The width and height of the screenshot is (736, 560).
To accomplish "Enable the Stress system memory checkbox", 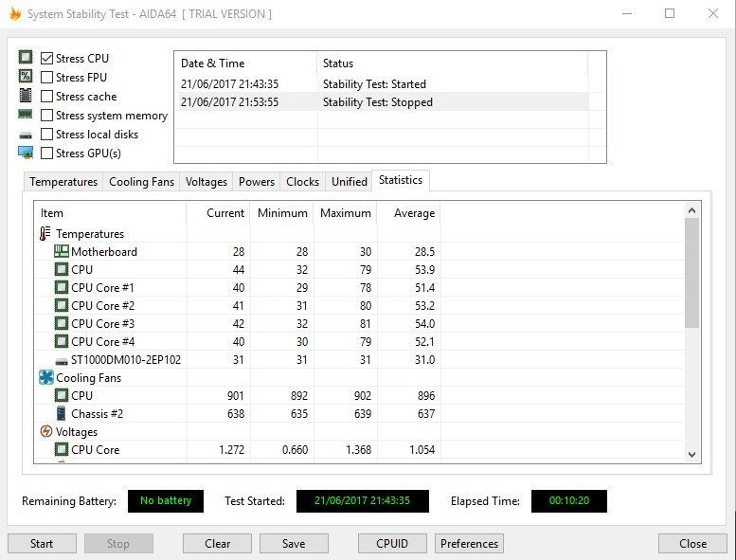I will (46, 115).
